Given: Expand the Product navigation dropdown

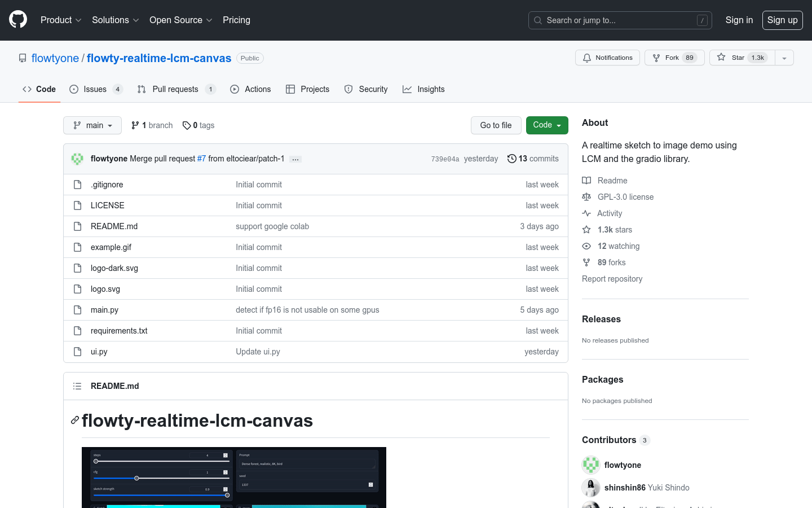Looking at the screenshot, I should coord(60,20).
